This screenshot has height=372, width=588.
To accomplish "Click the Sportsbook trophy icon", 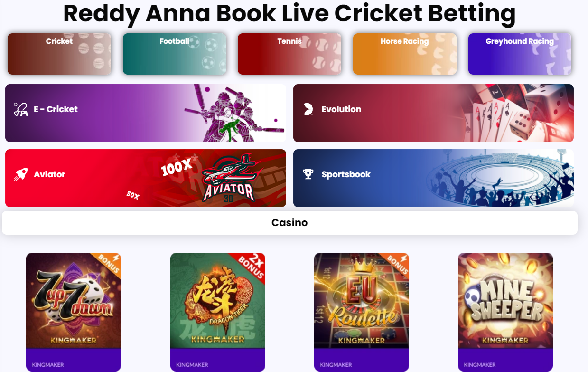I will (308, 174).
